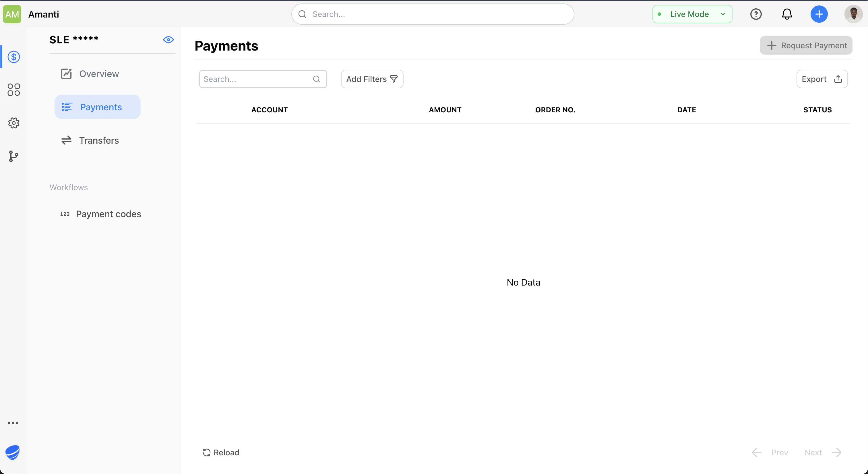The width and height of the screenshot is (868, 474).
Task: Open the three-dots more menu icon
Action: (13, 423)
